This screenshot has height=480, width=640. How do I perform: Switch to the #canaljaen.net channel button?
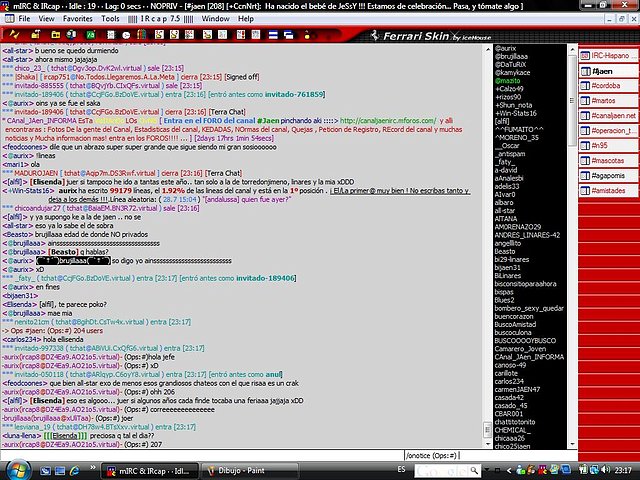pyautogui.click(x=608, y=116)
